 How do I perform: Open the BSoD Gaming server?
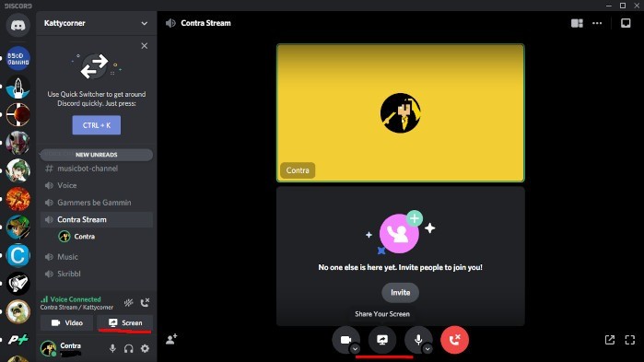point(18,58)
